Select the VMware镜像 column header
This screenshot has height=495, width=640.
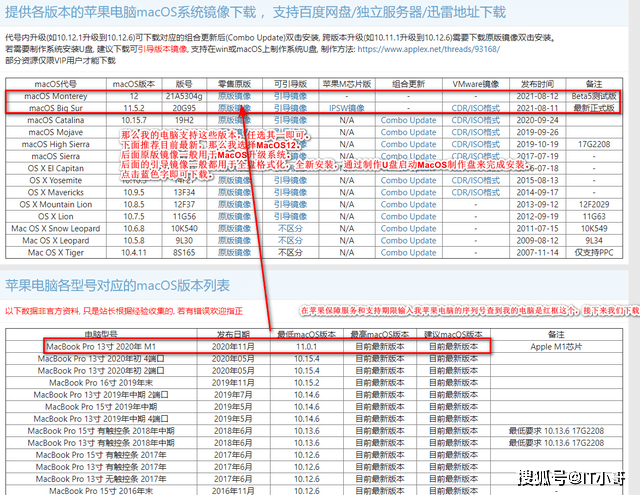click(476, 84)
